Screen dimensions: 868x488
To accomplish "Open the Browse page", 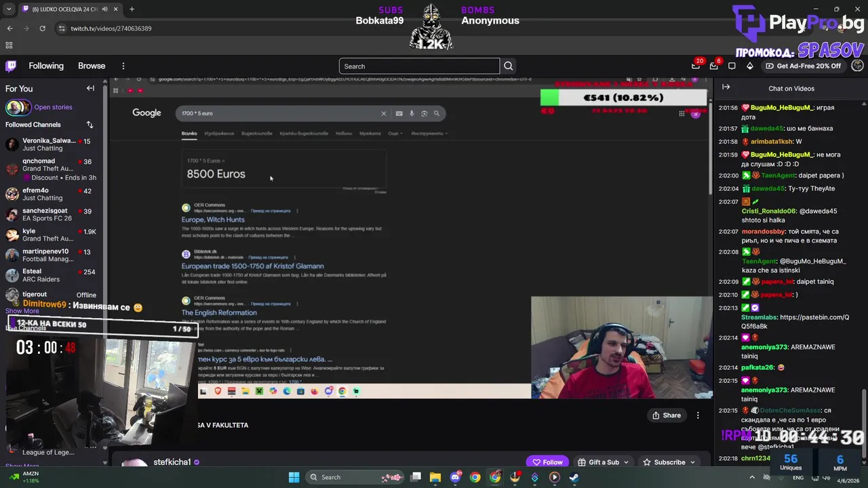I will 92,66.
